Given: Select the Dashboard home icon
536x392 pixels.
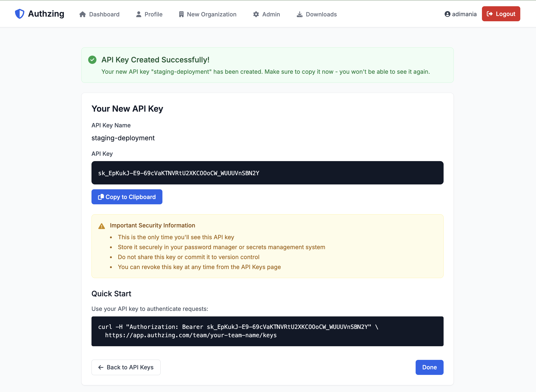Looking at the screenshot, I should click(x=82, y=14).
